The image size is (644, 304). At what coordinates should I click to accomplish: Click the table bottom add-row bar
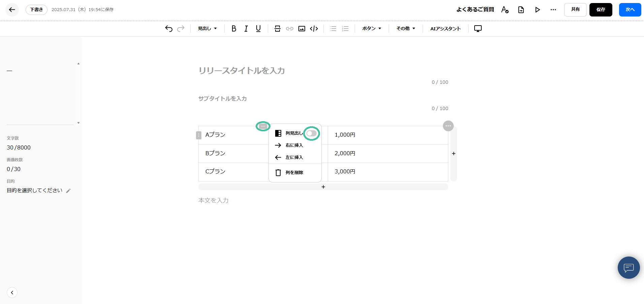(x=323, y=187)
